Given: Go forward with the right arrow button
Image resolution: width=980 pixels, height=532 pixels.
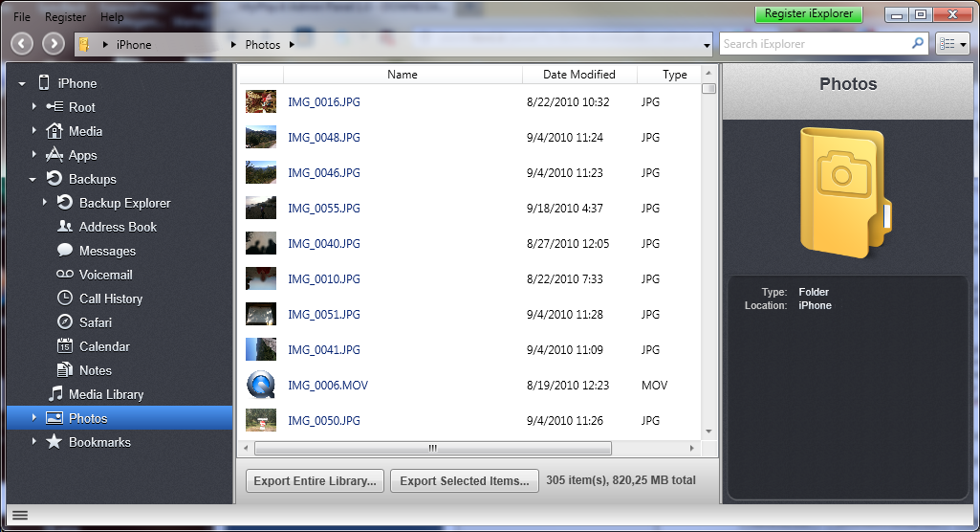Looking at the screenshot, I should [54, 43].
